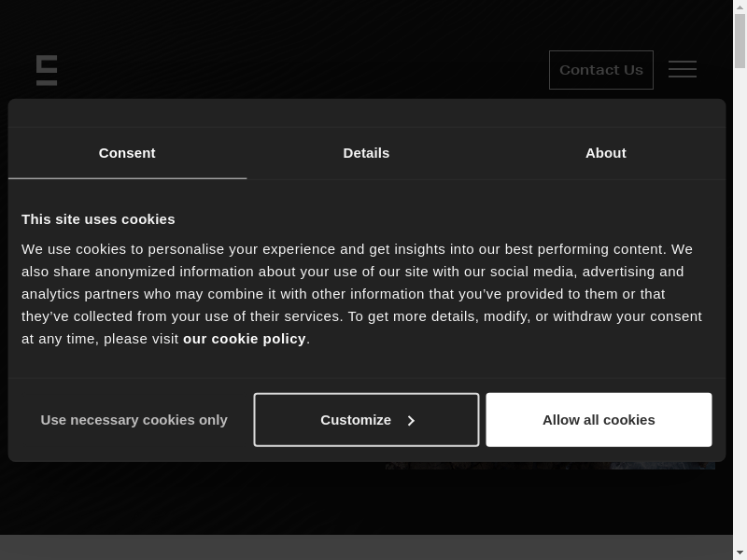Open the About tab
Viewport: 747px width, 560px height.
(x=605, y=153)
